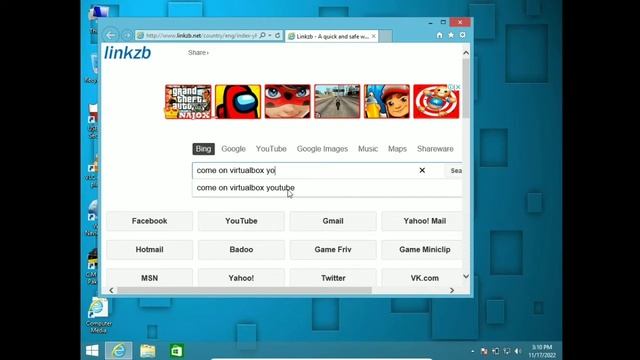Click the volume speaker tray icon
Image resolution: width=640 pixels, height=360 pixels.
518,351
